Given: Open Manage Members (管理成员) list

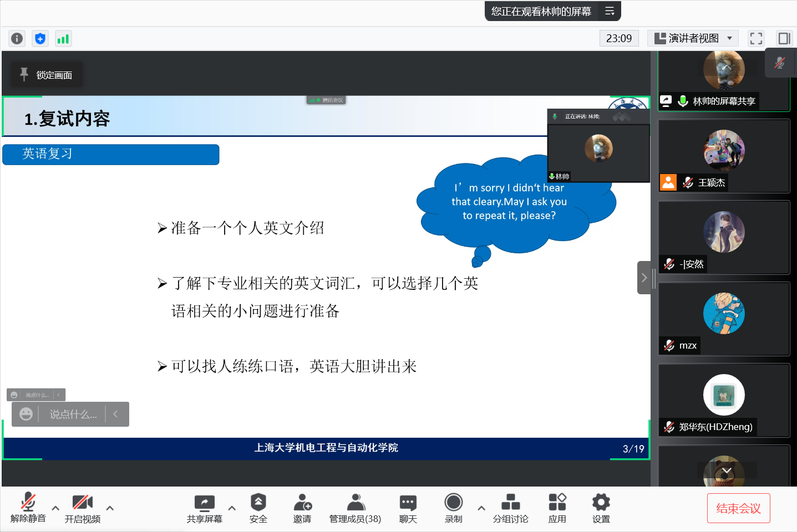Looking at the screenshot, I should tap(355, 508).
